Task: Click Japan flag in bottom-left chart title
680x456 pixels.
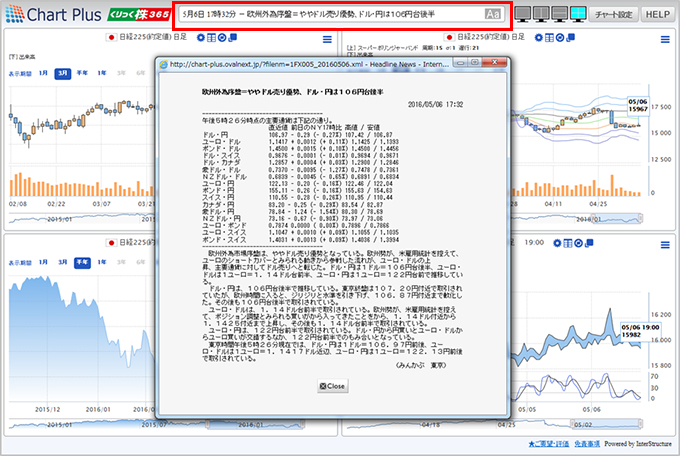Action: (x=111, y=243)
